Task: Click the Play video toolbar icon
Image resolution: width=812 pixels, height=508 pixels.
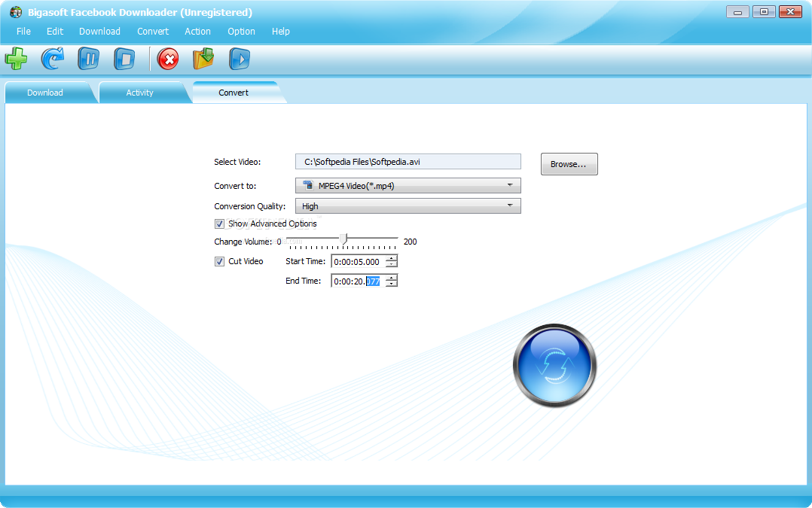Action: [x=240, y=59]
